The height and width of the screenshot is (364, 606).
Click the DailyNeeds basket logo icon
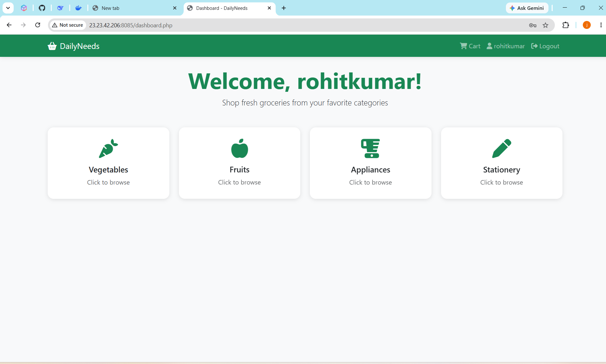tap(52, 46)
